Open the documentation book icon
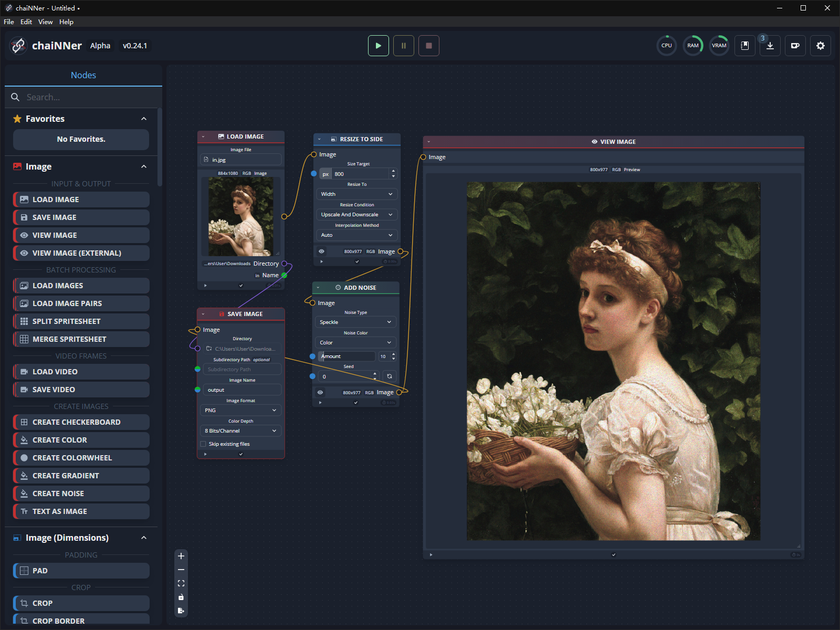840x630 pixels. [744, 46]
